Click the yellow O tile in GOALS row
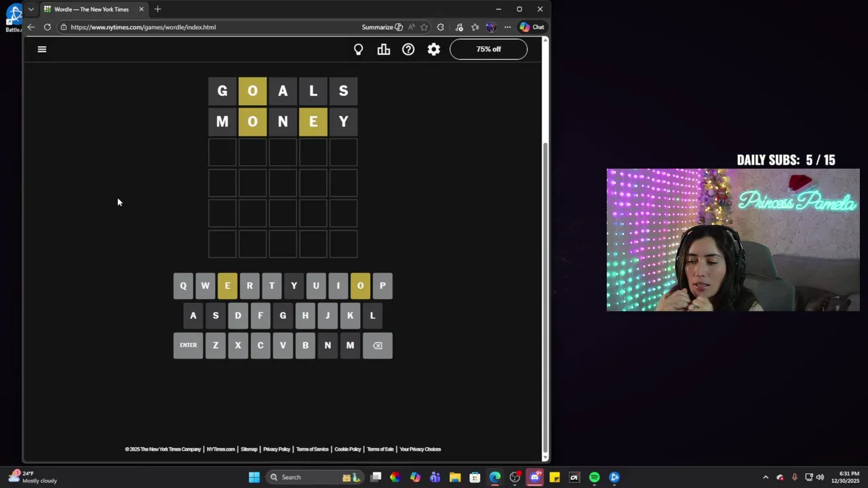Screen dimensions: 868x488 [252, 91]
